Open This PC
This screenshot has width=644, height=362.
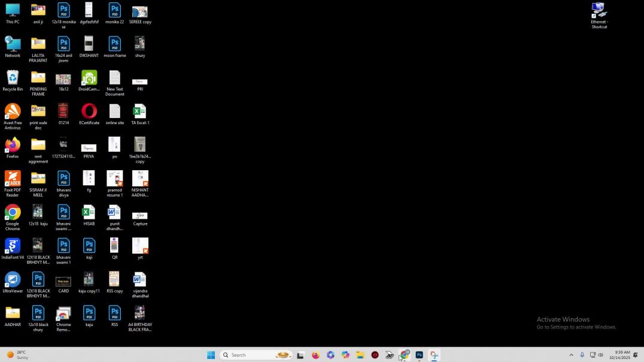(13, 12)
